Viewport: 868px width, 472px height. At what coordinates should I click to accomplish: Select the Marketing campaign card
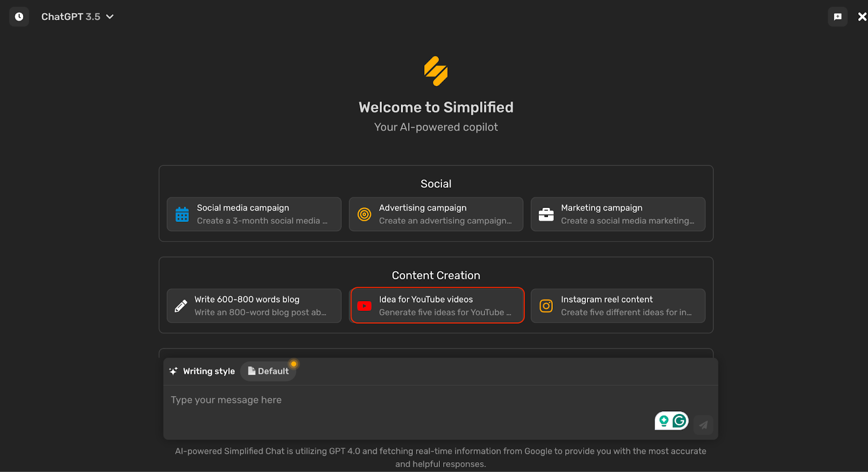coord(618,214)
